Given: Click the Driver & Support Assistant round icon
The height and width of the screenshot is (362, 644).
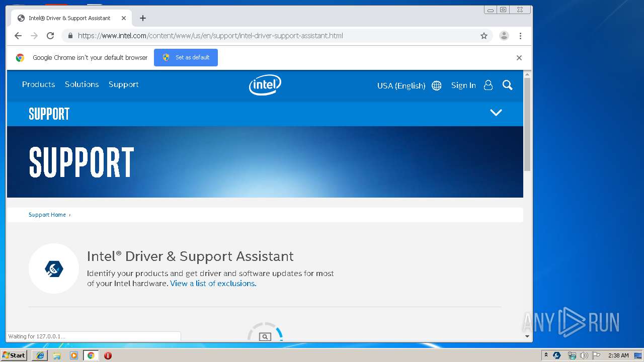Looking at the screenshot, I should click(x=54, y=268).
